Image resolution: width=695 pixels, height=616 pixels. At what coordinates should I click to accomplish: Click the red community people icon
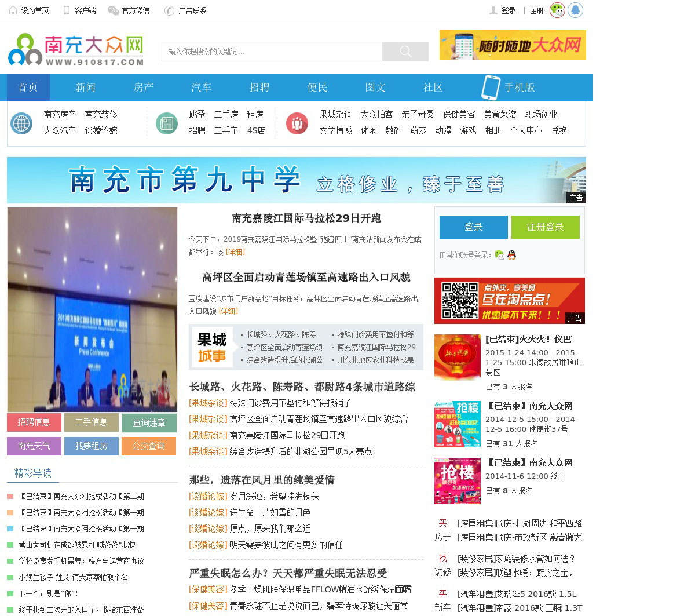tap(297, 123)
